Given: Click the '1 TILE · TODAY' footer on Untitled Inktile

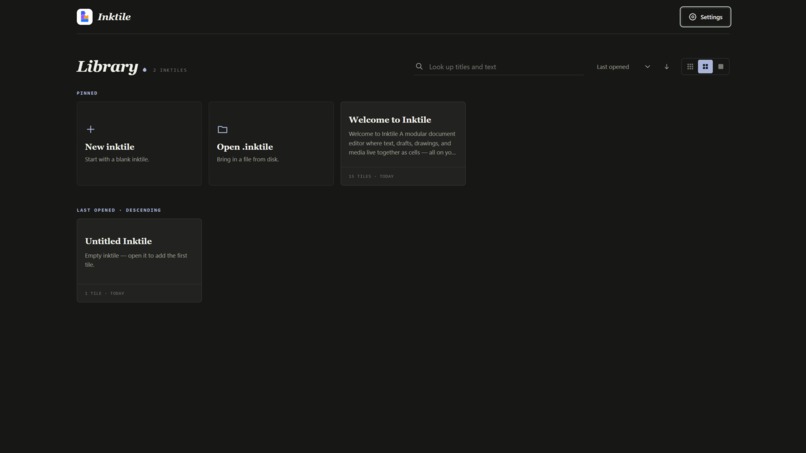Looking at the screenshot, I should click(104, 294).
